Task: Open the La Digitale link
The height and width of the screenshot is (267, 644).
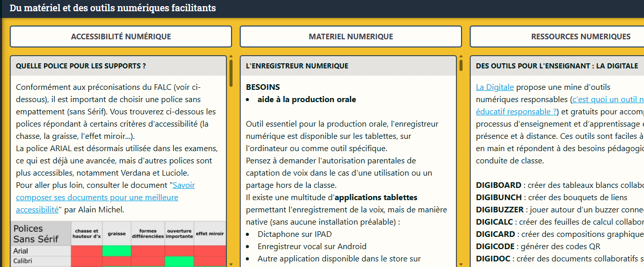Action: (x=494, y=87)
